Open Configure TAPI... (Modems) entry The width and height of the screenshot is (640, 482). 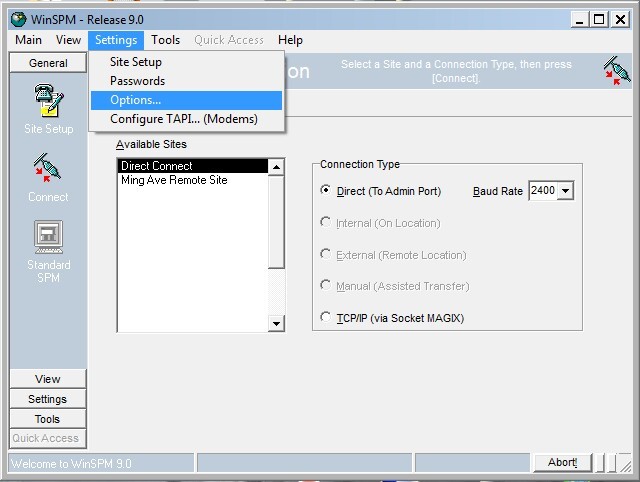pos(187,119)
